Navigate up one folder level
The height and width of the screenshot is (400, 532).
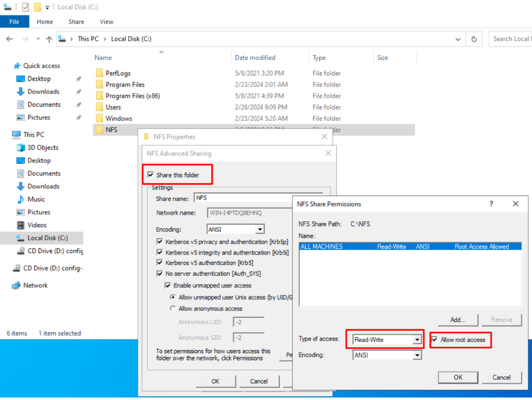(49, 38)
